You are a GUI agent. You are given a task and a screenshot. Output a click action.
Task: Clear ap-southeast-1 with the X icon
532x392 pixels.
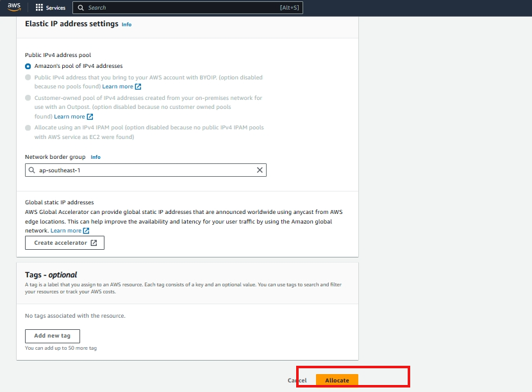click(260, 170)
